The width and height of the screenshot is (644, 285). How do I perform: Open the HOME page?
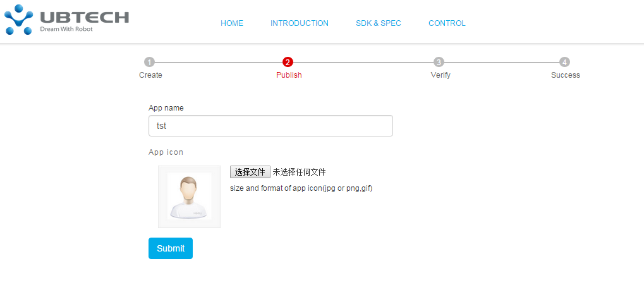click(232, 23)
